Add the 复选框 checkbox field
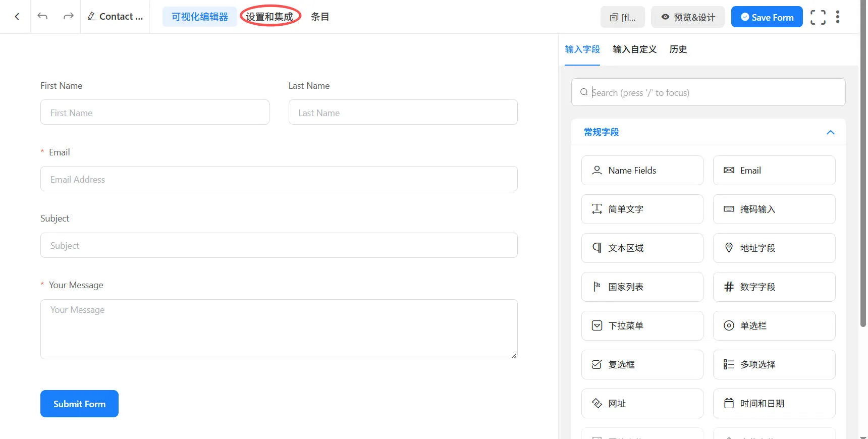Screen dimensions: 868x439 coord(642,365)
